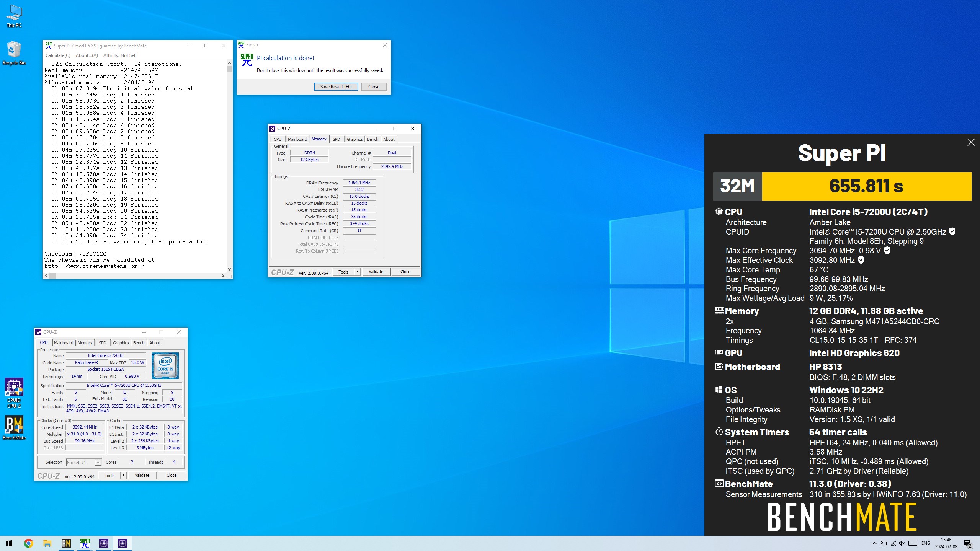This screenshot has height=551, width=980.
Task: Select CPU tab in memory CPU-Z window
Action: click(x=278, y=139)
